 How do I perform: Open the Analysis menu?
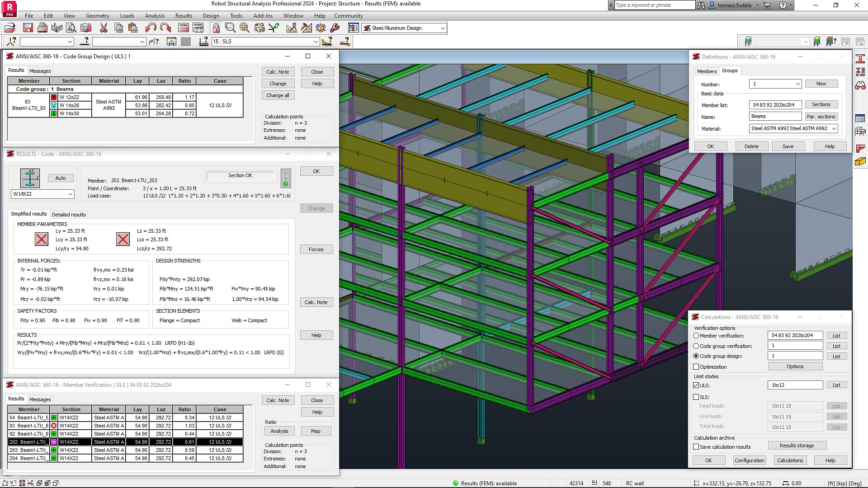(x=155, y=16)
